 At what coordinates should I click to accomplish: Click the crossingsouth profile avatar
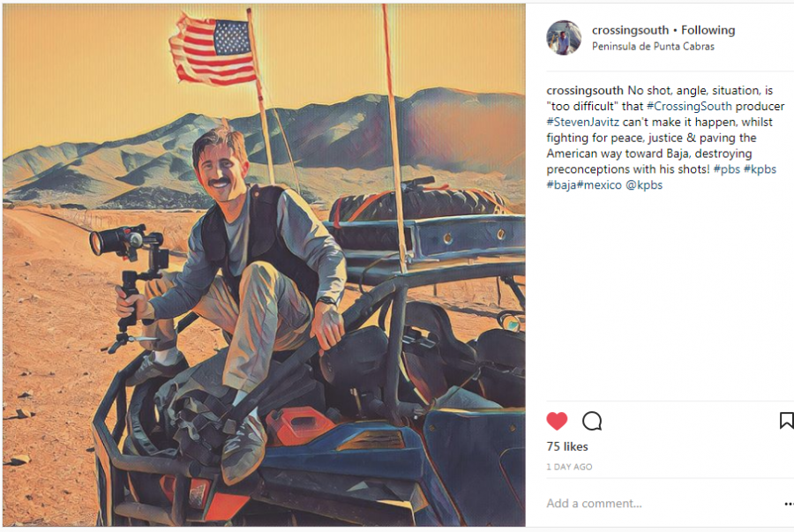coord(564,38)
